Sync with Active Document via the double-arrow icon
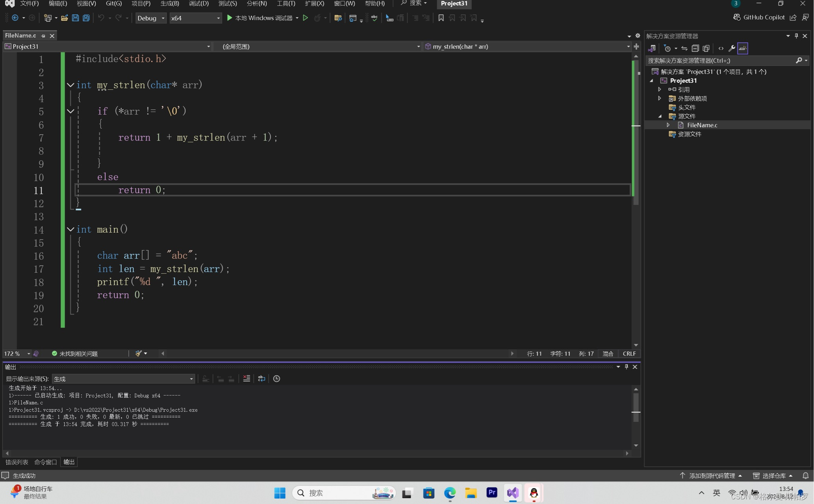The image size is (814, 504). click(x=684, y=48)
